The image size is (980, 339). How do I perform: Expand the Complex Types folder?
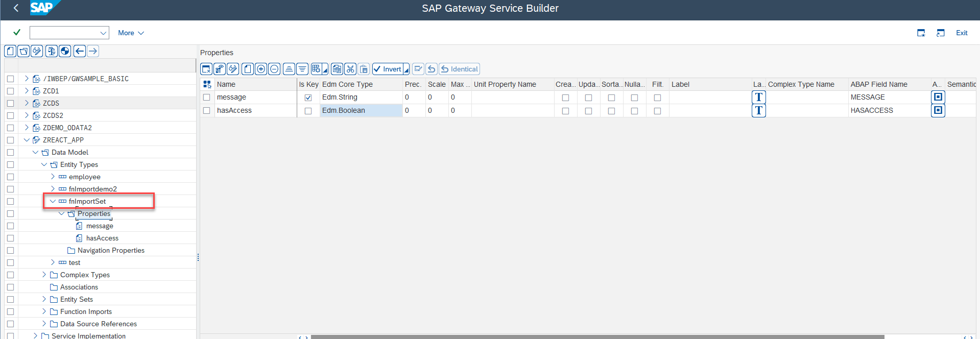(44, 275)
